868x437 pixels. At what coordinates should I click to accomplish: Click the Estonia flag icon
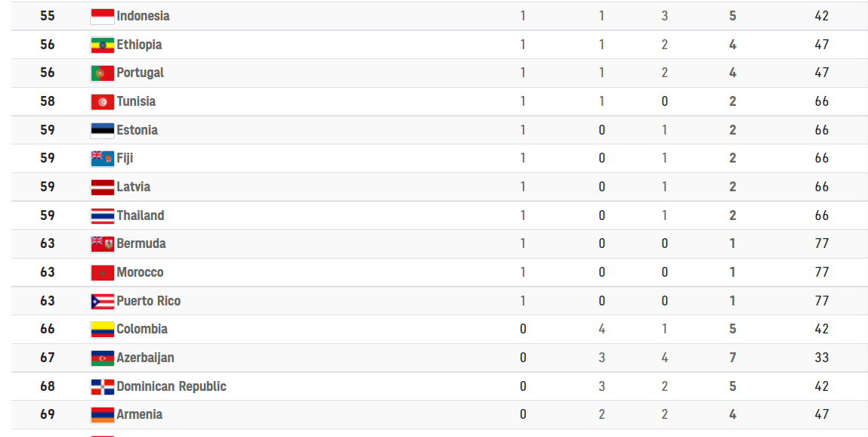tap(103, 130)
